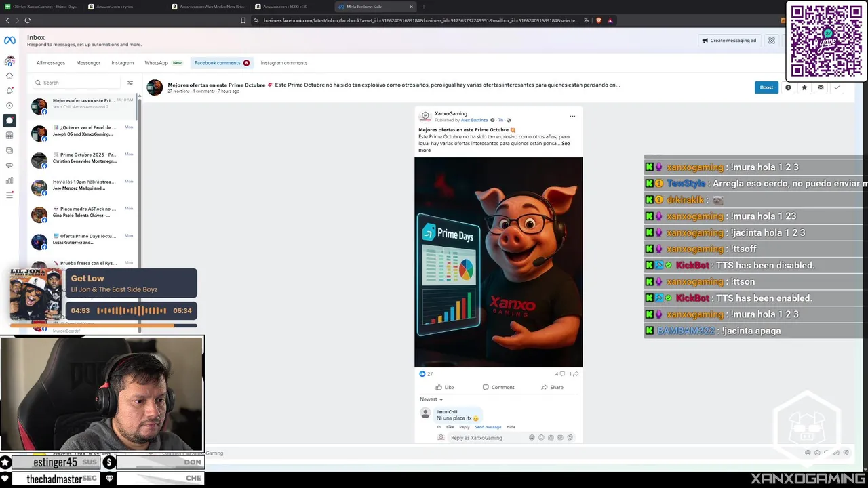
Task: Attach a photo in Reply as XanxoGaming box
Action: 551,438
